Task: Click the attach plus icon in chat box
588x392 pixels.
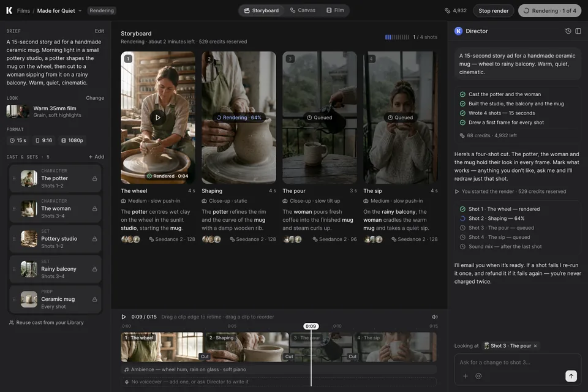Action: pyautogui.click(x=466, y=376)
